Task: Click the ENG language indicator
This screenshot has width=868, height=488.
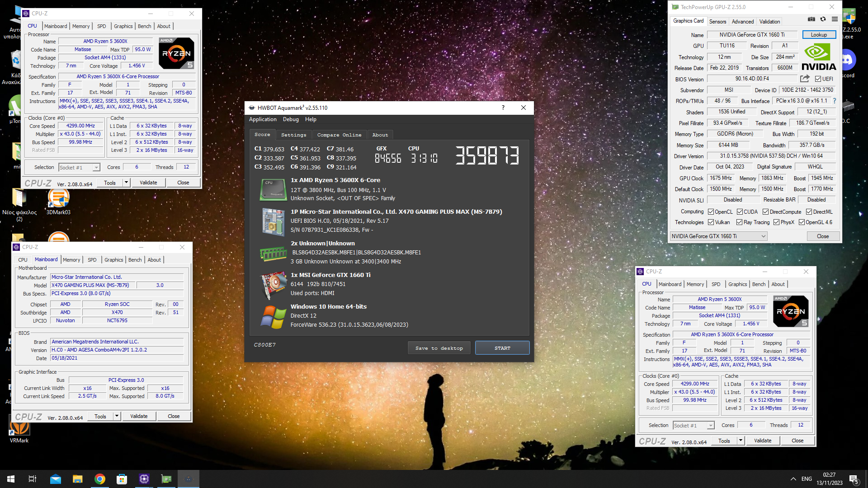Action: point(807,479)
